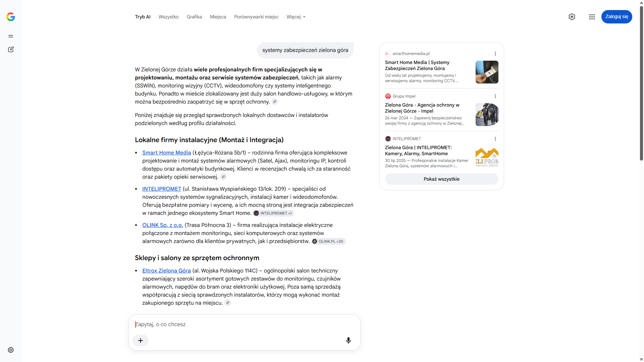
Task: Click the plus attachment button
Action: [141, 341]
